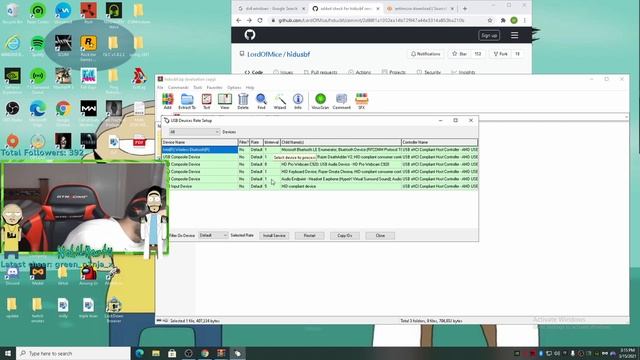This screenshot has width=640, height=360.
Task: Bookmark page with the star icon
Action: pos(490,20)
